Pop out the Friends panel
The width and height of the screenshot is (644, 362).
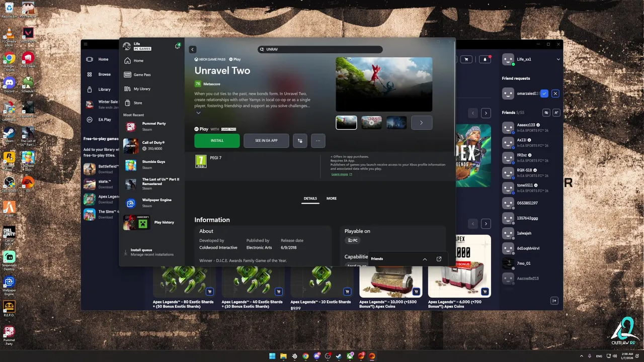[x=439, y=259]
